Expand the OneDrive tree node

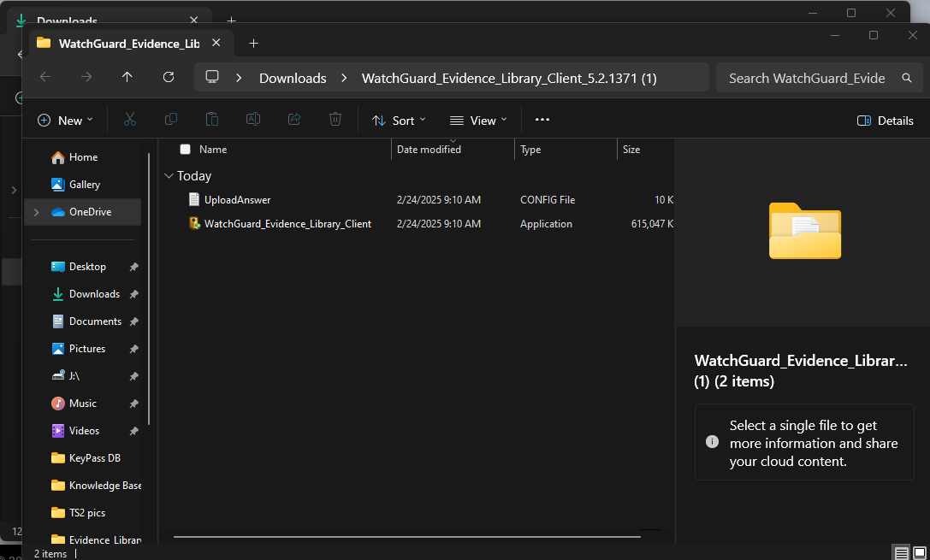[36, 212]
